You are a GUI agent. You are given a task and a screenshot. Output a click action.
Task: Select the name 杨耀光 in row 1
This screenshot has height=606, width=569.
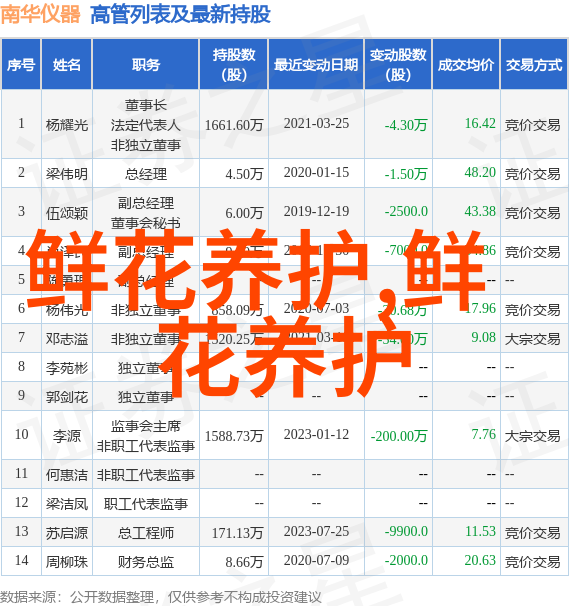coord(67,125)
